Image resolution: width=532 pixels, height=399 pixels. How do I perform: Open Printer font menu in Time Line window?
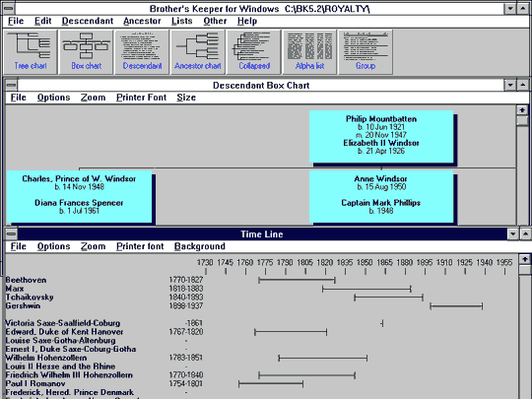coord(140,246)
